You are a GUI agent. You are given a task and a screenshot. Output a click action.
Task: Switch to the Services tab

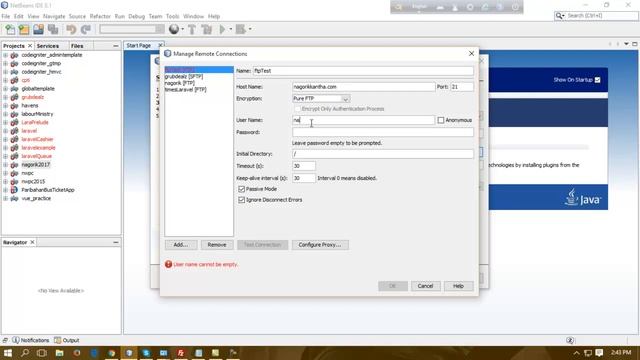48,46
